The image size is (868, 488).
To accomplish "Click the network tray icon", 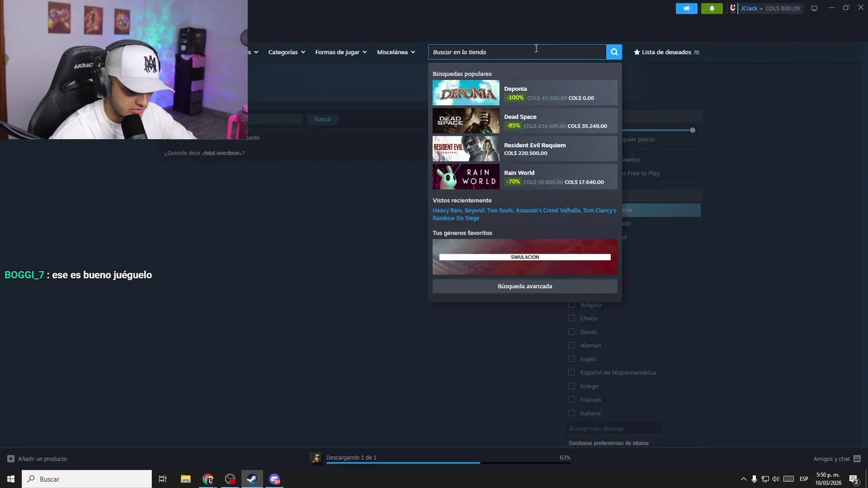I will [765, 479].
